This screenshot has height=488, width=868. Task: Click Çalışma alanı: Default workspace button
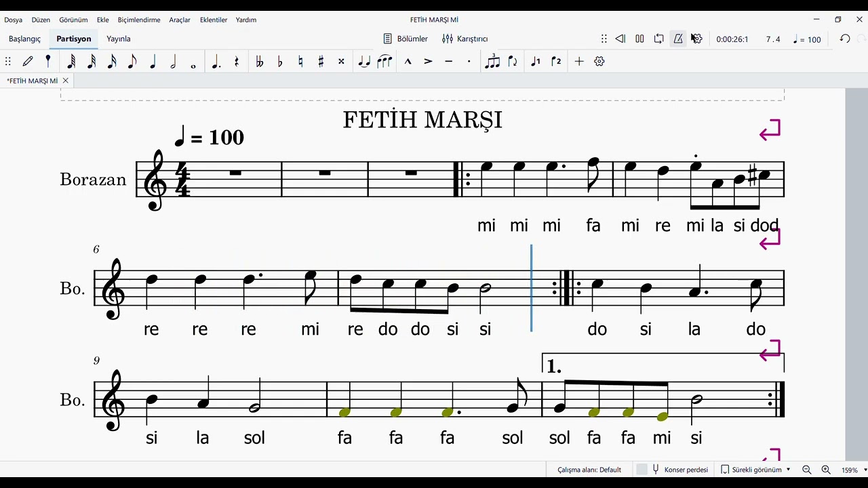click(589, 470)
